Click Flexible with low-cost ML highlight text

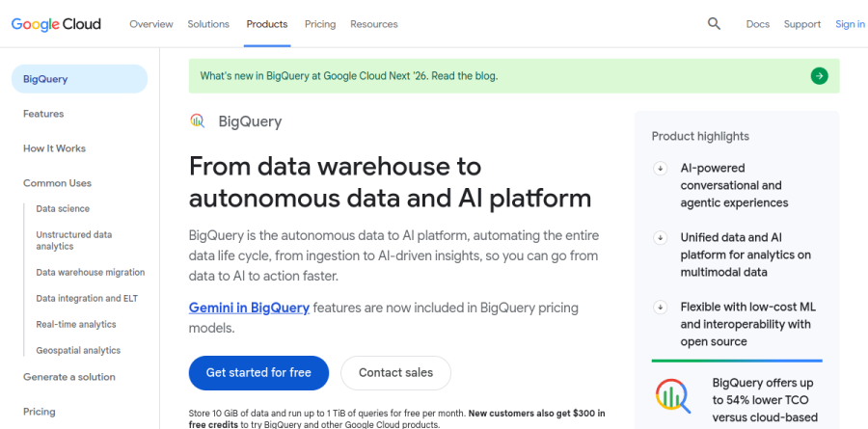point(747,324)
